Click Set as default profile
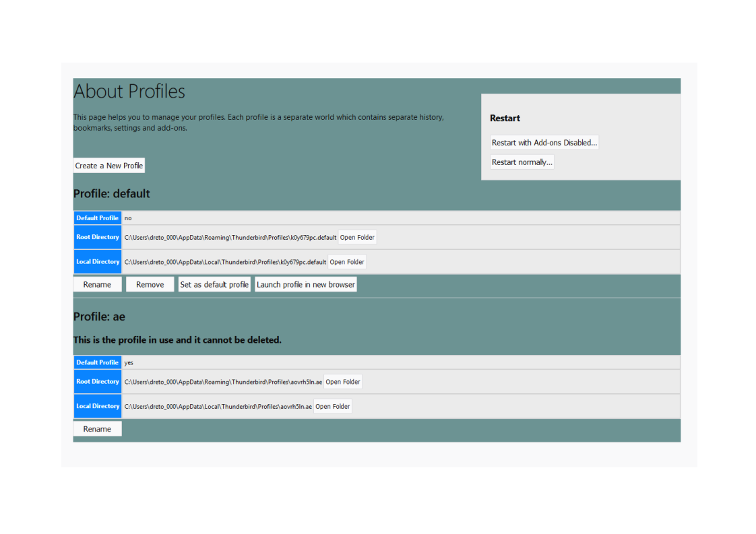 214,285
